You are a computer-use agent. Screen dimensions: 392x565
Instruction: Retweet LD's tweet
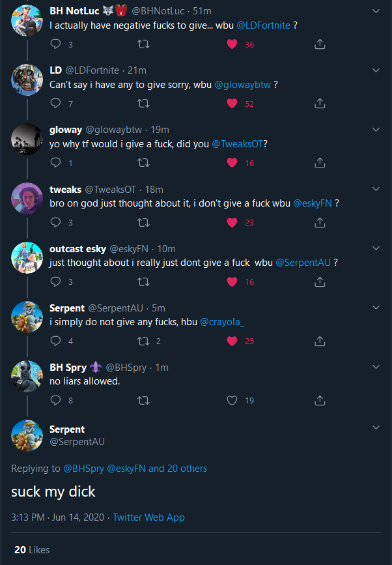[144, 104]
